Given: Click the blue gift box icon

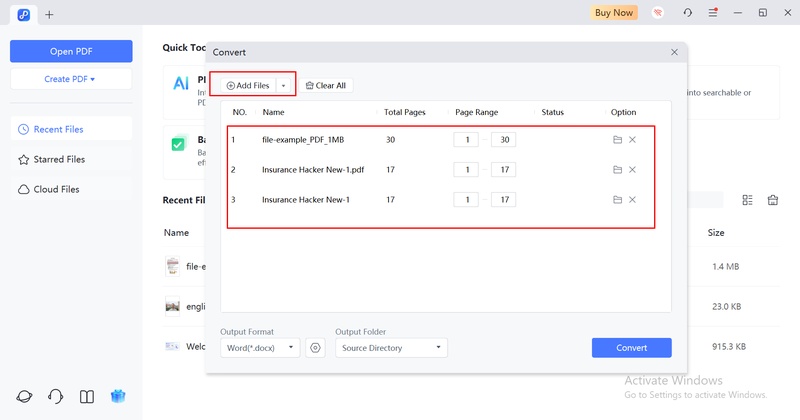Looking at the screenshot, I should pos(118,396).
